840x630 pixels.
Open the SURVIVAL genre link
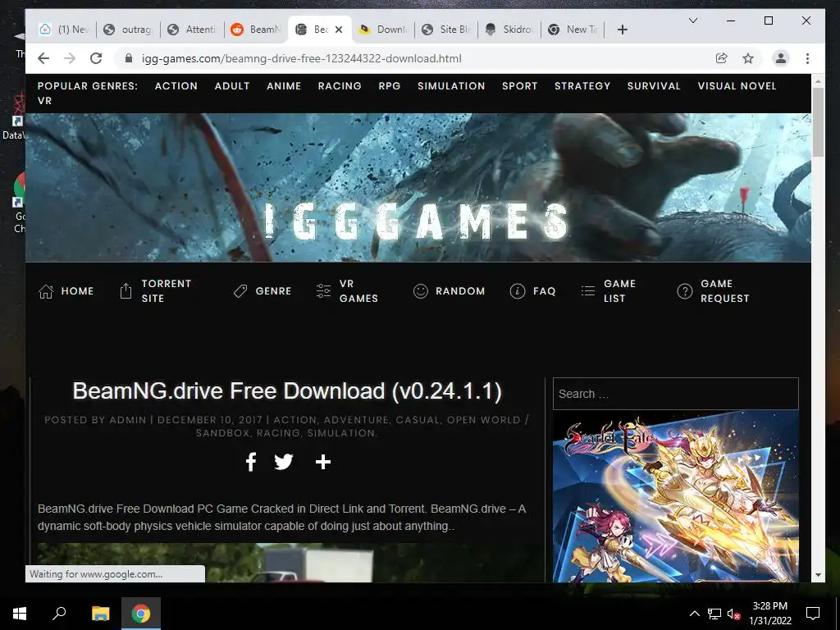654,85
